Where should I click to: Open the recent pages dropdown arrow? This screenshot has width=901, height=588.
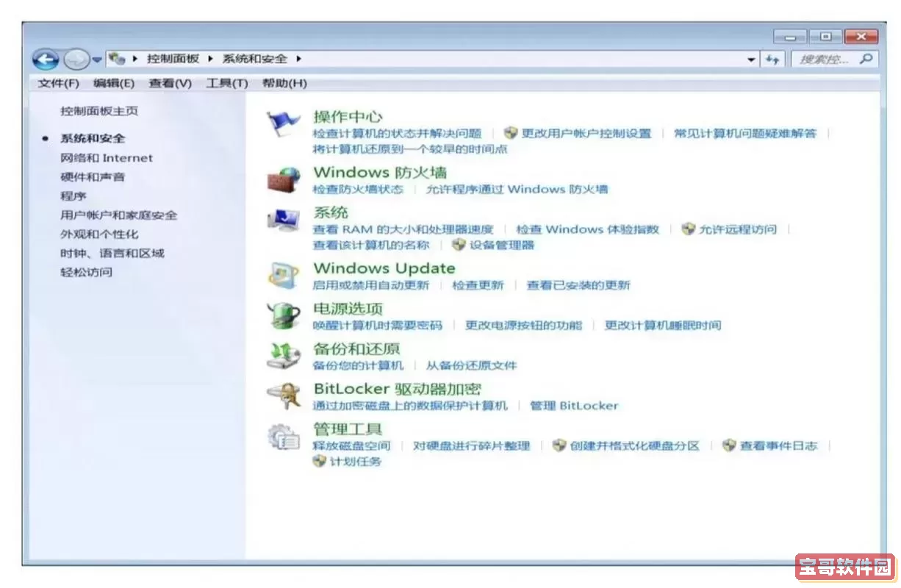click(96, 60)
